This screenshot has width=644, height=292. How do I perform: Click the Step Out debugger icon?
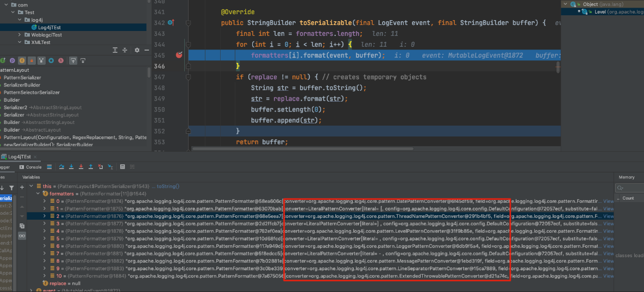91,167
